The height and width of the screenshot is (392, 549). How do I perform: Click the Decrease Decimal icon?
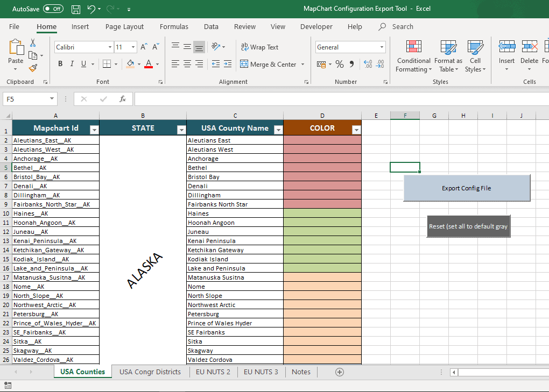[380, 64]
